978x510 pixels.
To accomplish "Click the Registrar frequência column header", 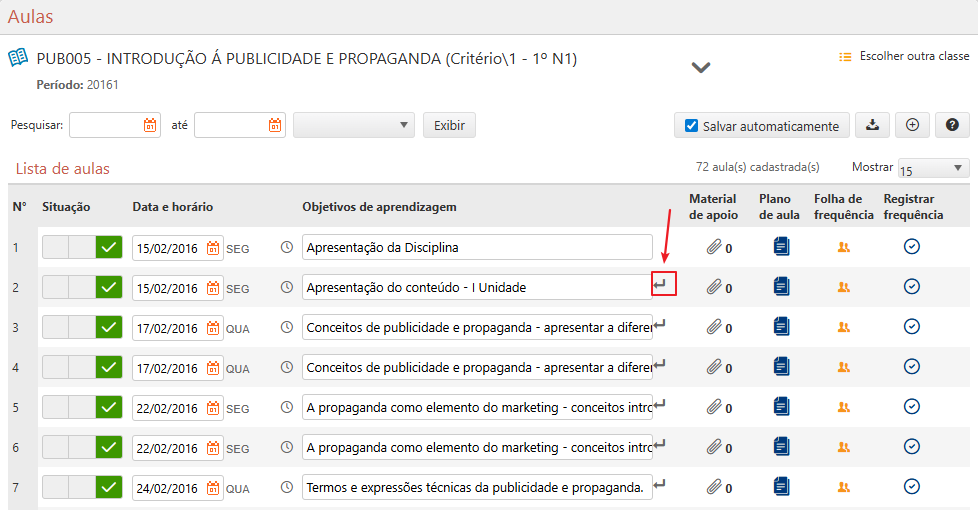I will (x=913, y=207).
